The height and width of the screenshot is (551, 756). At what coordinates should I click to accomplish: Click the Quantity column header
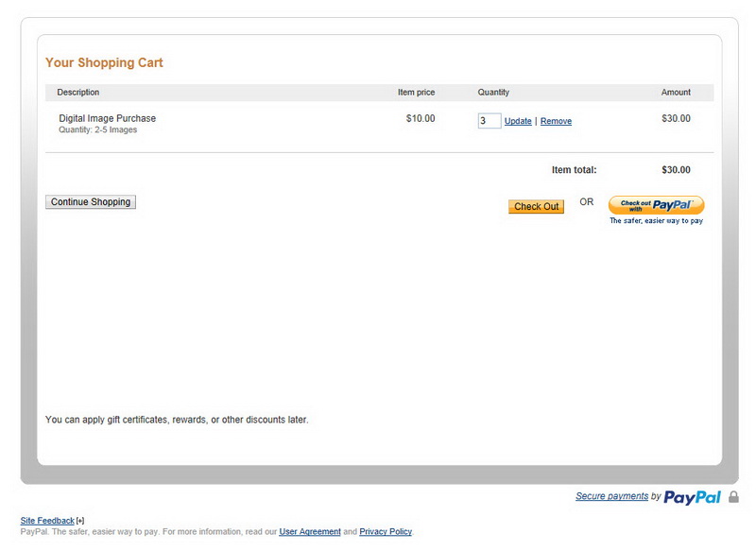click(493, 92)
